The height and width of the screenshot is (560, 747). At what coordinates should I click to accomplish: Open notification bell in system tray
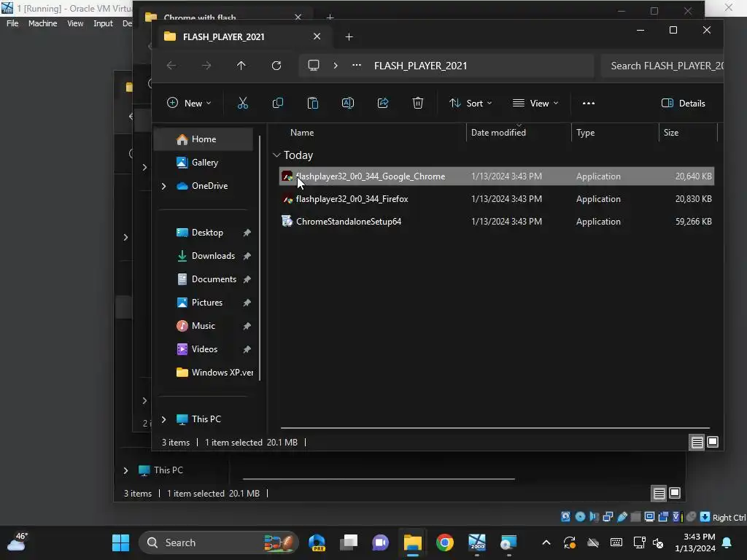pos(727,542)
